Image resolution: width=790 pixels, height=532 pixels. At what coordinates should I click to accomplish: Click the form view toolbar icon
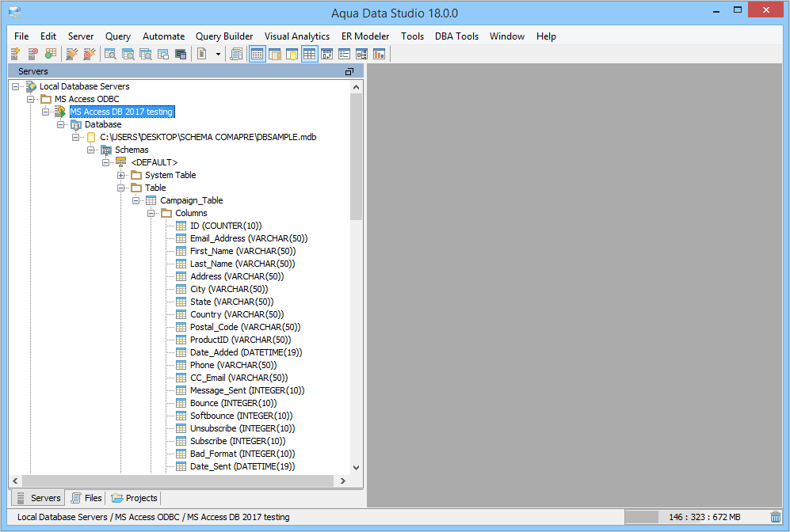click(344, 54)
